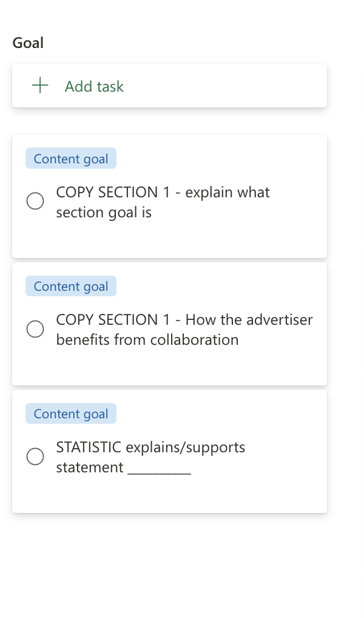Viewport: 364px width, 618px height.
Task: Click 'benefits from collaboration' line on second card
Action: coord(147,340)
